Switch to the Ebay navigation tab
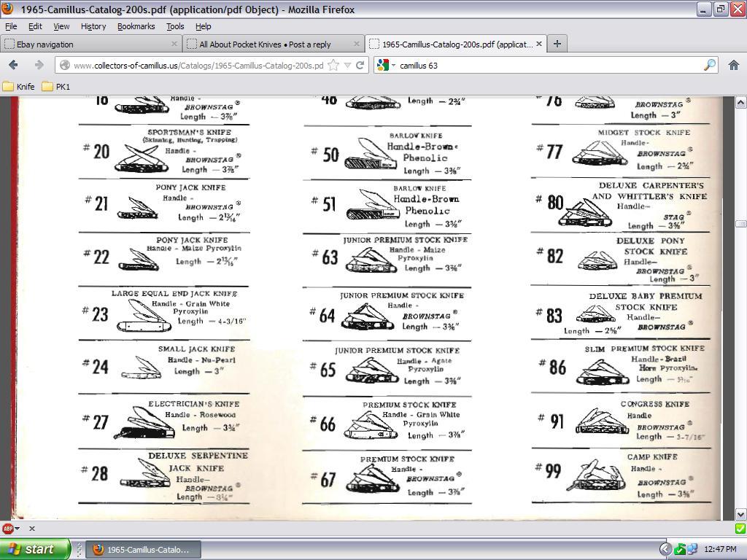This screenshot has height=560, width=747. coord(90,44)
